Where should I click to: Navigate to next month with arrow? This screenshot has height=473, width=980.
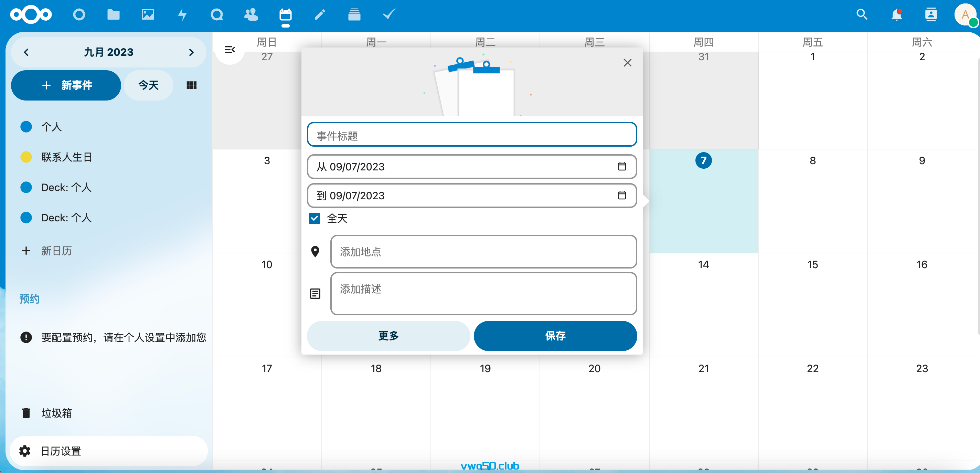pos(192,53)
